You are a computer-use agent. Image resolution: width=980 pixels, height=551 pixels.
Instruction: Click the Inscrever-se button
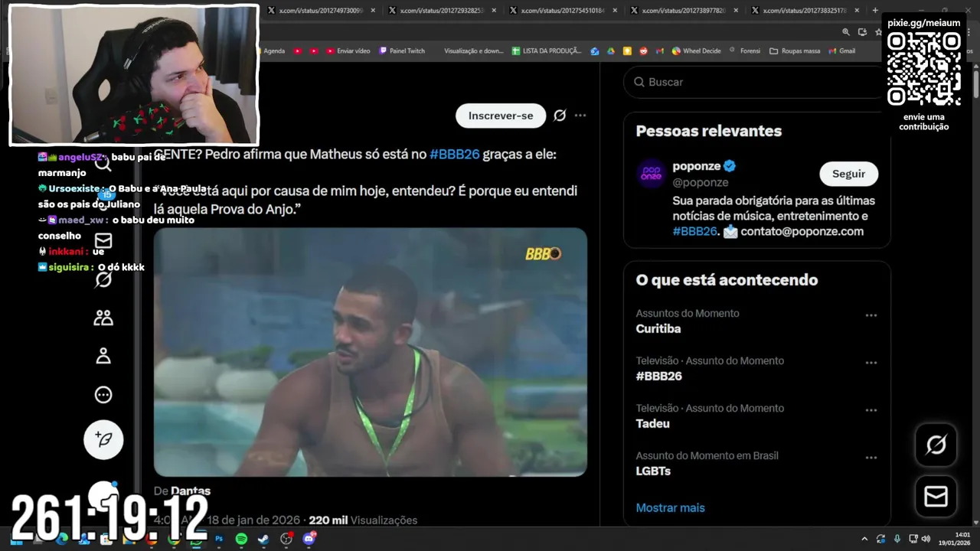[x=501, y=116]
